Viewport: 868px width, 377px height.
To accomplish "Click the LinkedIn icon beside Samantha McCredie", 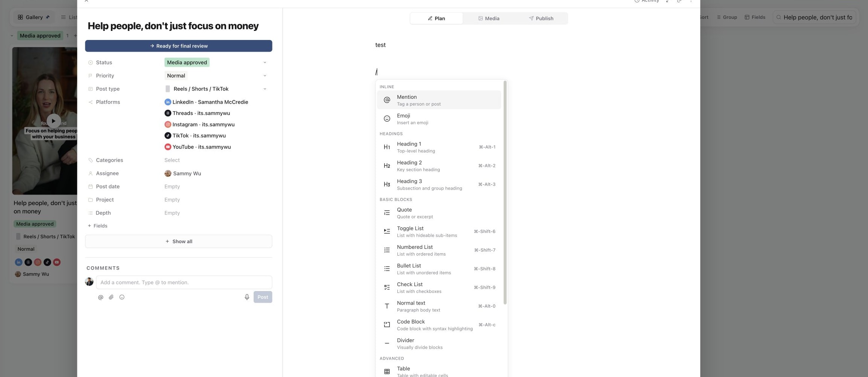I will 168,102.
